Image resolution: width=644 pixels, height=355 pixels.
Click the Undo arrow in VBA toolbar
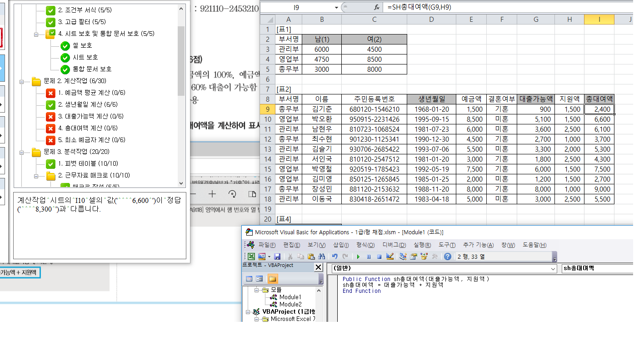335,256
